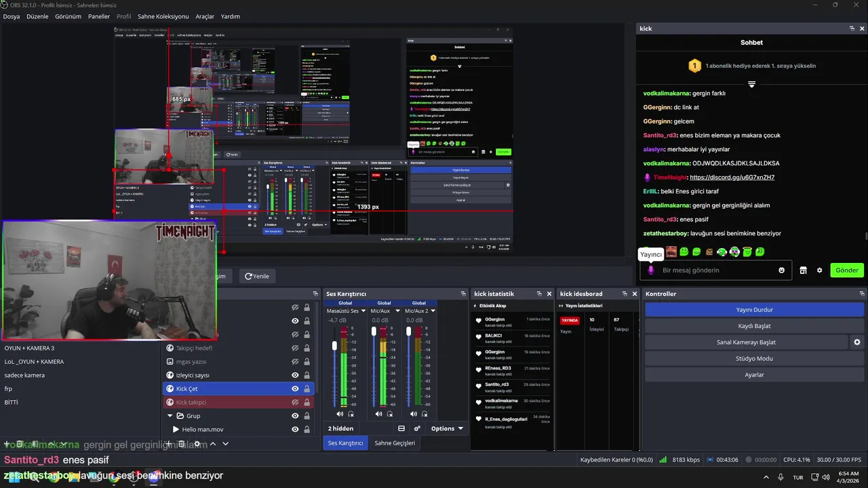Switch to Sahne Geçişleri tab

(395, 443)
